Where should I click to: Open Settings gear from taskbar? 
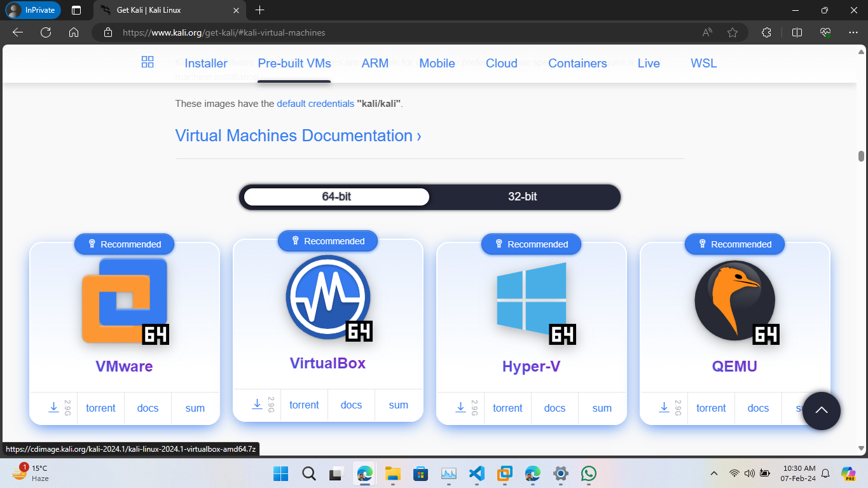coord(560,473)
